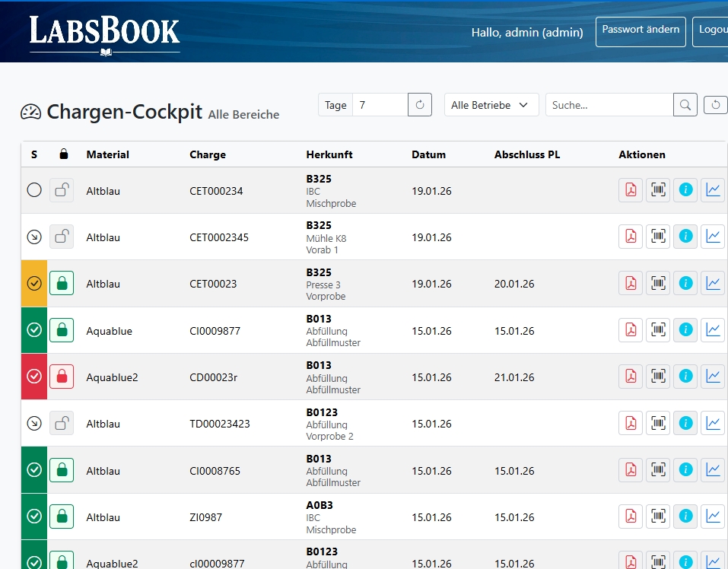Sort table by Datum column header
Viewport: 728px width, 569px height.
tap(428, 154)
